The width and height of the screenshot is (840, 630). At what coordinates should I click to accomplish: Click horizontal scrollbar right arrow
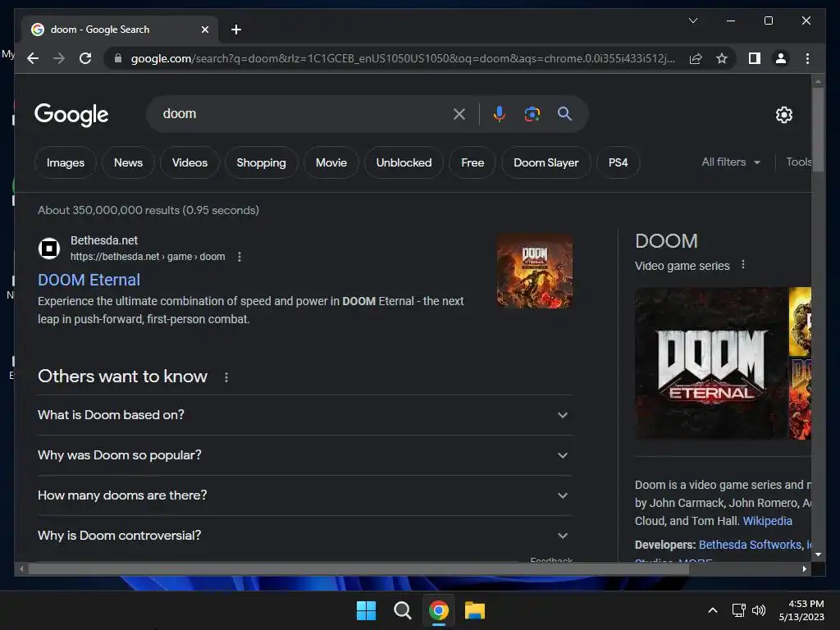click(804, 569)
